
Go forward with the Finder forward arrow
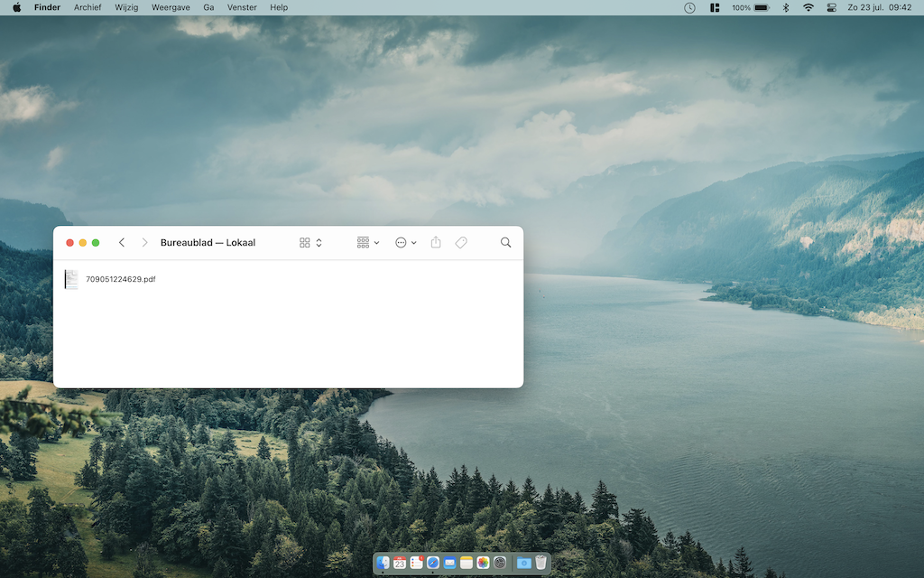(x=144, y=242)
